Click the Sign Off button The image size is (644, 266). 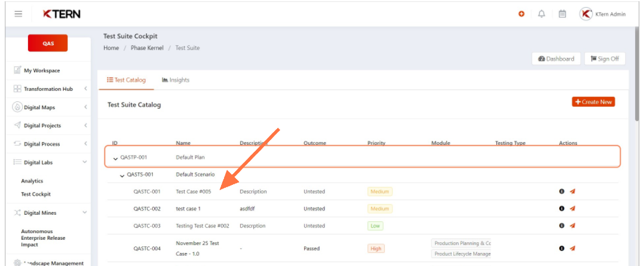coord(605,58)
